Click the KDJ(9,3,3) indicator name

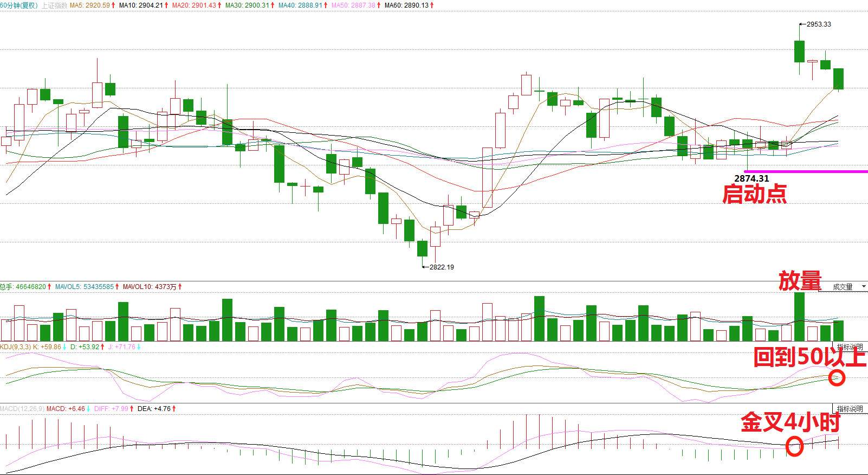click(16, 347)
